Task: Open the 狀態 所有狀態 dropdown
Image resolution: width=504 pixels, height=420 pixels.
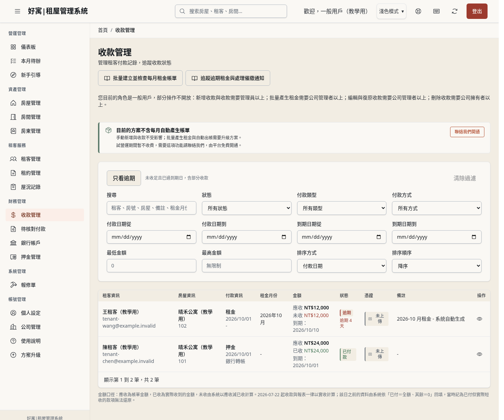Action: [x=247, y=208]
